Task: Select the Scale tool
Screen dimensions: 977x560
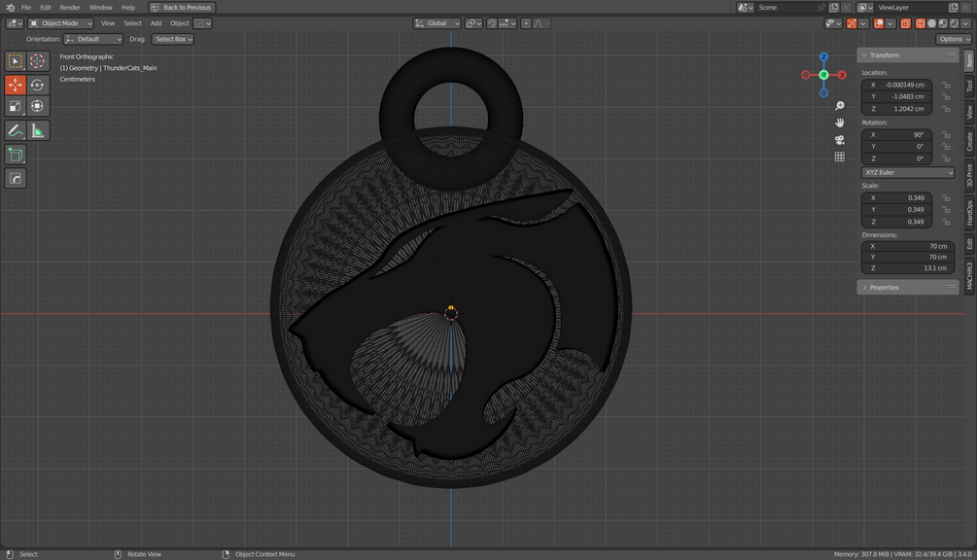Action: click(x=15, y=106)
